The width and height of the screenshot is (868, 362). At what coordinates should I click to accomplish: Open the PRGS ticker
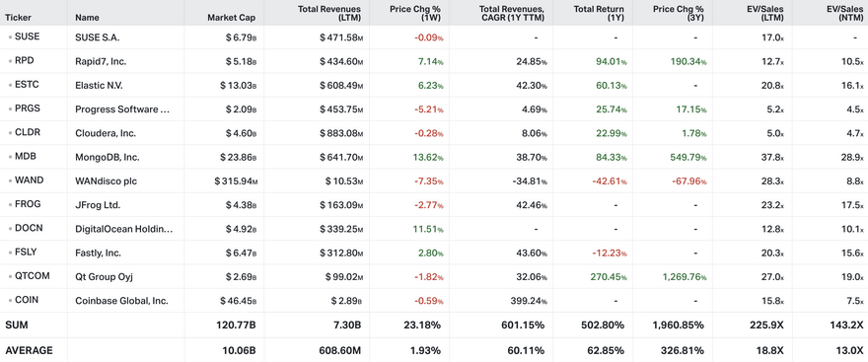[x=28, y=109]
